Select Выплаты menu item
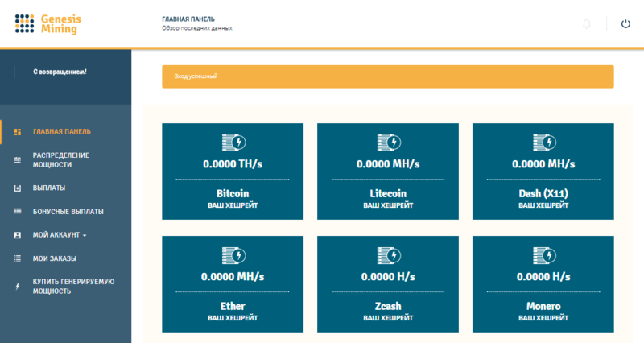 point(48,188)
